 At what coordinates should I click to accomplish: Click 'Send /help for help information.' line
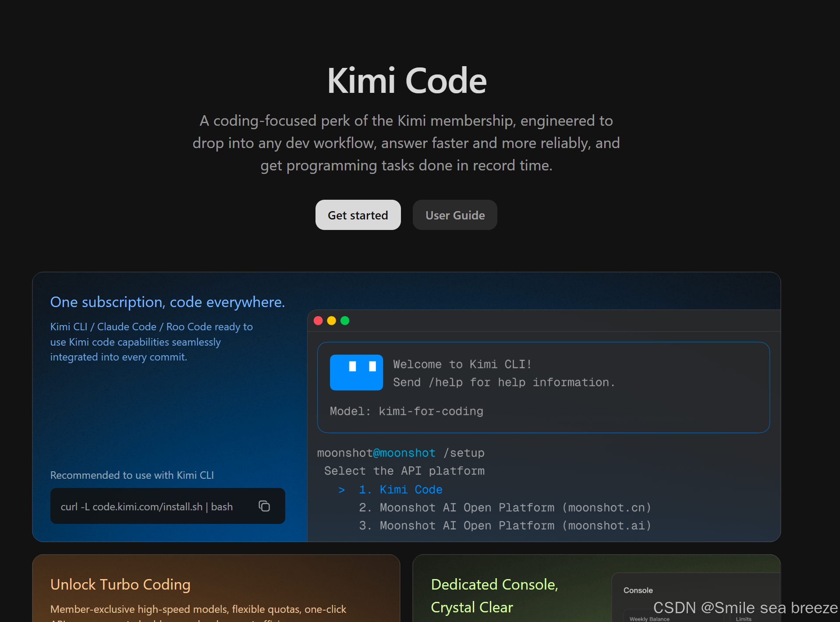click(x=504, y=382)
